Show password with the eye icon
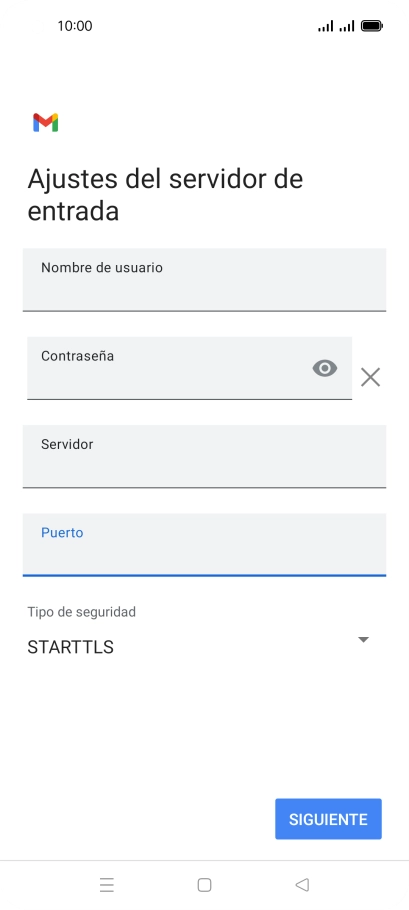 tap(325, 368)
